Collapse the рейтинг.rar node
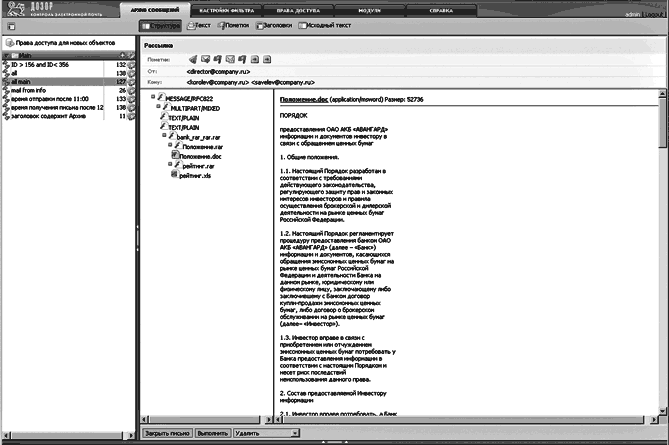 point(170,164)
